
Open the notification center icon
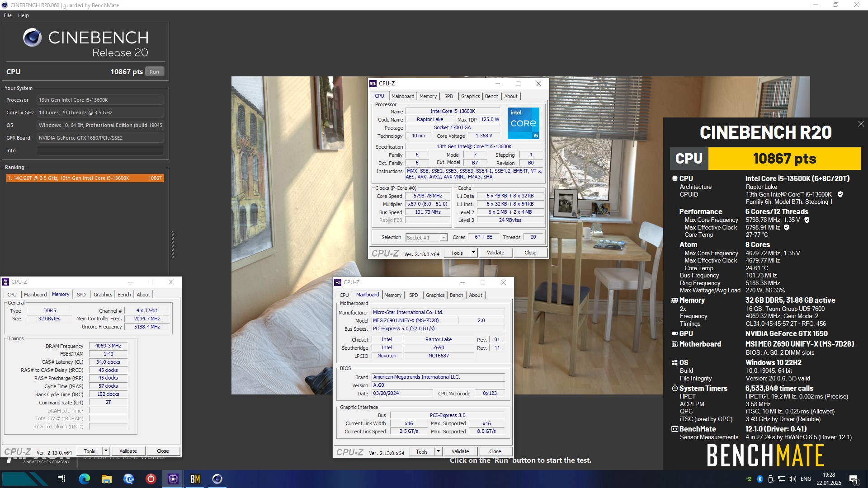[854, 479]
